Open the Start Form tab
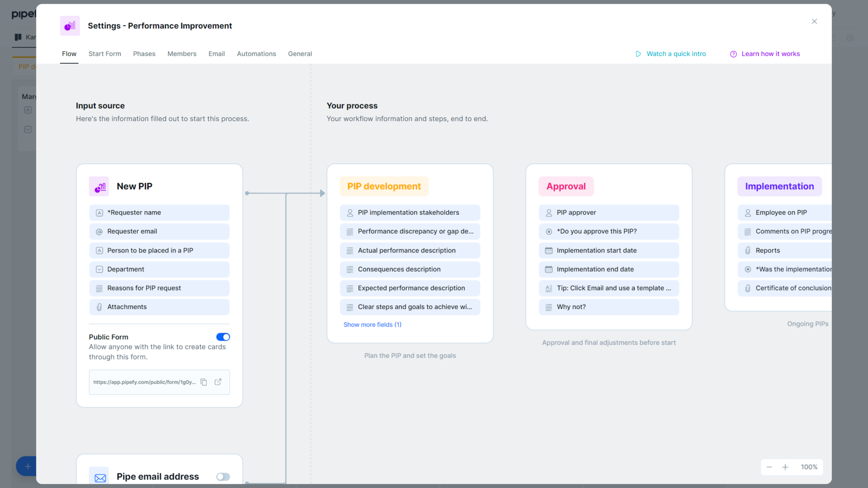Image resolution: width=868 pixels, height=488 pixels. point(104,54)
